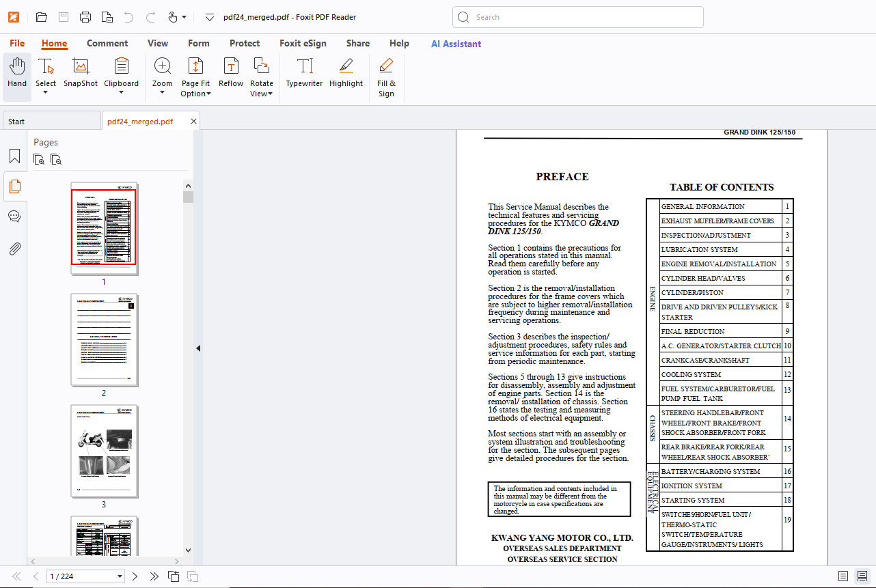Expand the Zoom dropdown arrow

163,93
